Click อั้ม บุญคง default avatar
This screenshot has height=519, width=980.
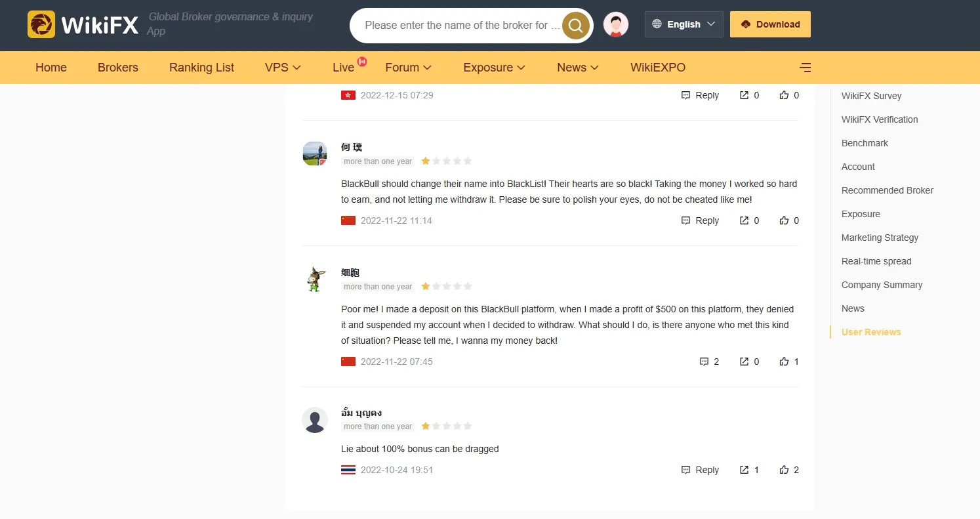coord(315,420)
